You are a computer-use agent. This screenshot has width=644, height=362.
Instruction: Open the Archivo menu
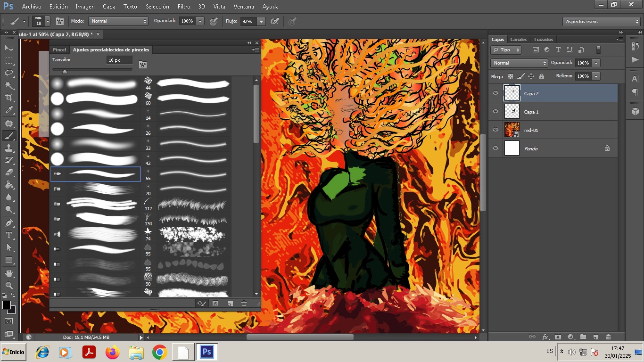click(x=32, y=7)
